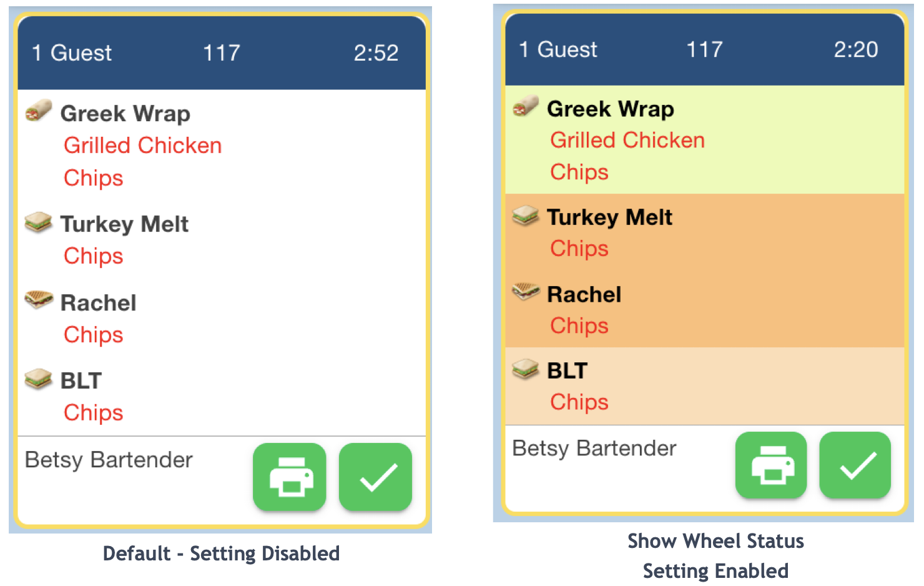Tap Grilled Chicken modifier on right ticket
Screen dimensions: 924x586
[x=627, y=141]
